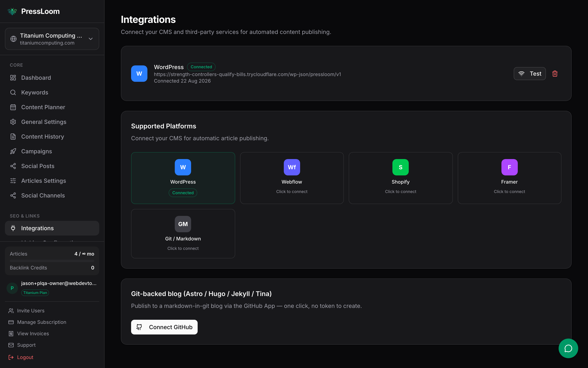The image size is (588, 368).
Task: Click the Social Channels share icon
Action: [13, 195]
